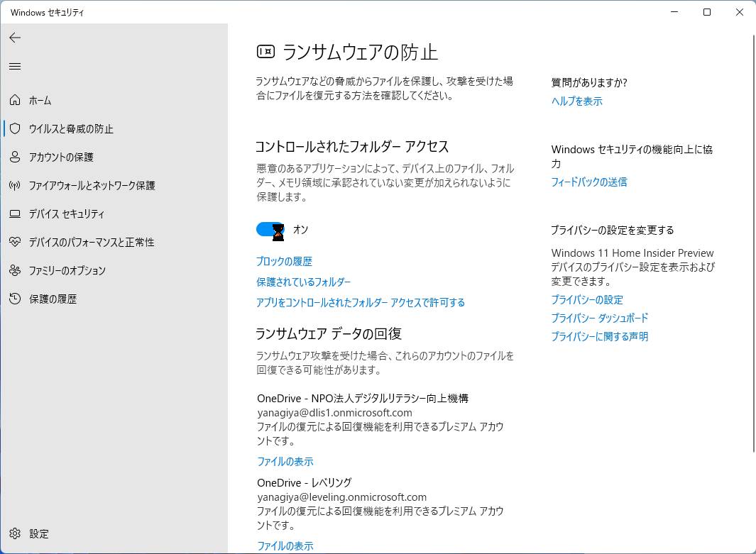The height and width of the screenshot is (554, 756).
Task: Click ファイルの表示 under レベリング OneDrive account
Action: (x=285, y=545)
